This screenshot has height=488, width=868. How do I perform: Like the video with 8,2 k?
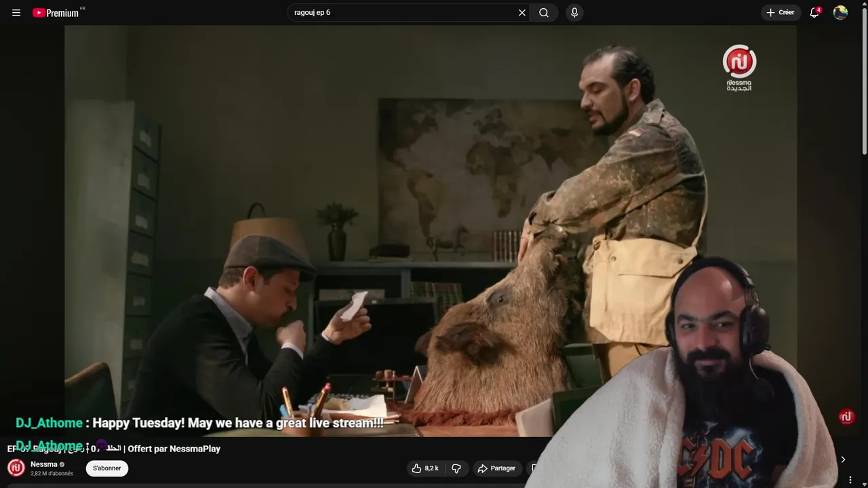point(425,468)
